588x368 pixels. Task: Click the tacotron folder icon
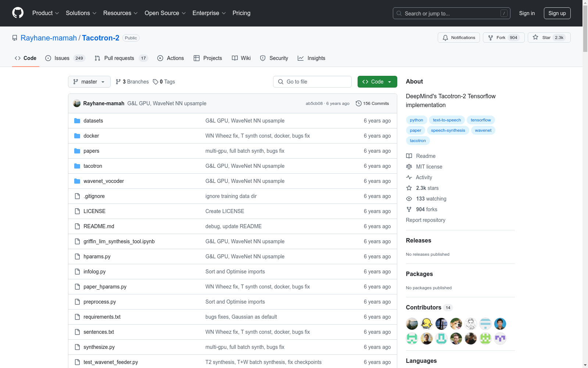coord(77,166)
